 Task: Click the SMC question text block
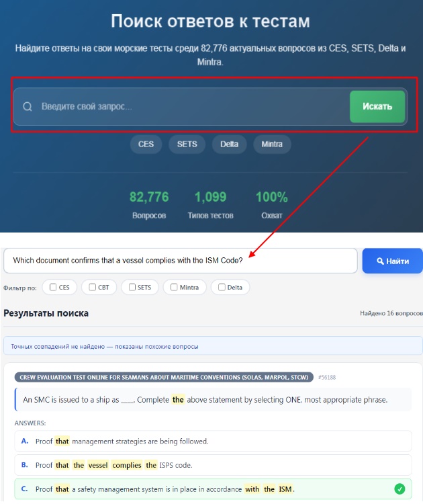[213, 400]
